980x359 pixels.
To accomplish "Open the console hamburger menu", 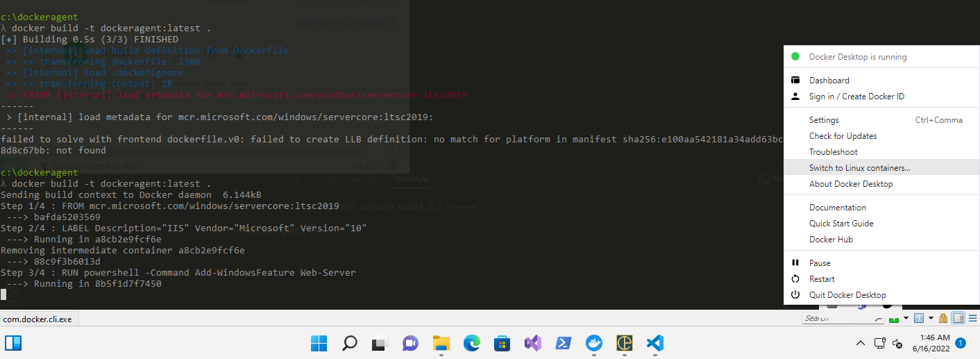I will (x=972, y=319).
